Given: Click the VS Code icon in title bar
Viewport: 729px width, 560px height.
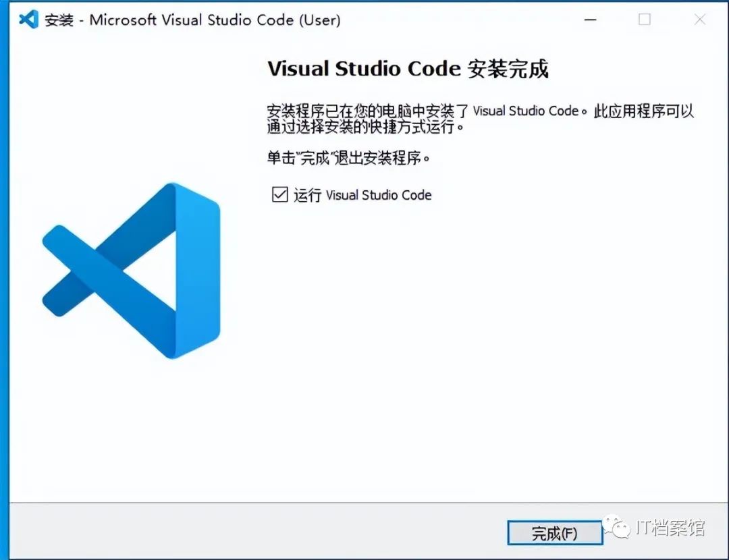Looking at the screenshot, I should 28,20.
